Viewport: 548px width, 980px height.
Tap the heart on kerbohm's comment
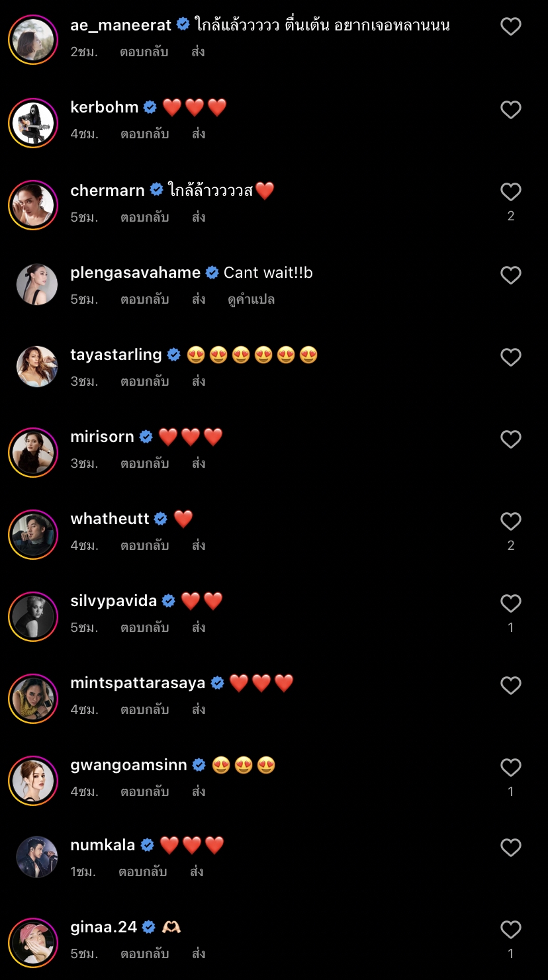(x=510, y=109)
